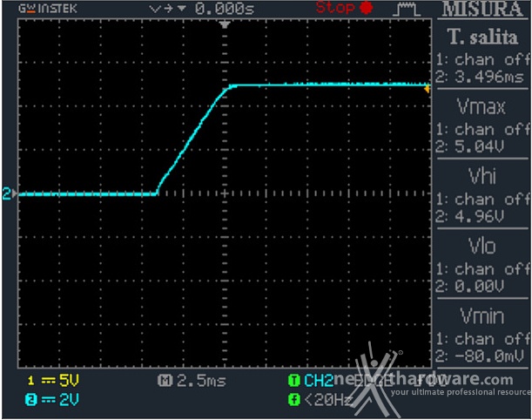Click the trigger position marker at top of grid
The width and height of the screenshot is (532, 420).
coord(225,24)
